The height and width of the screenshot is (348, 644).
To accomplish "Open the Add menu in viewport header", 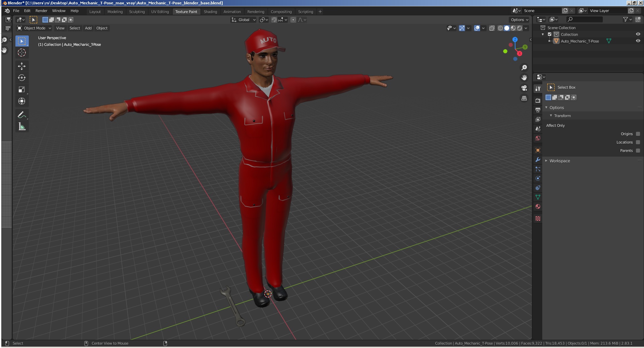I will [88, 28].
